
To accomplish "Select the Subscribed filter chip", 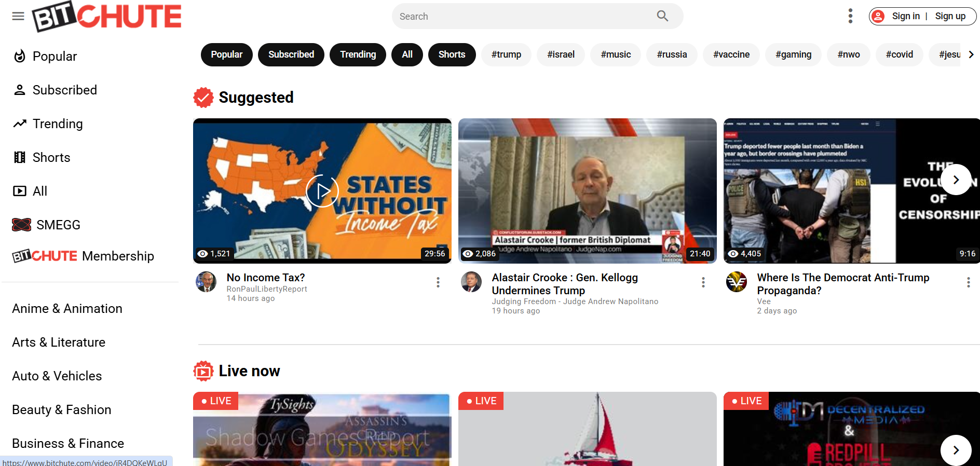I will pos(291,54).
